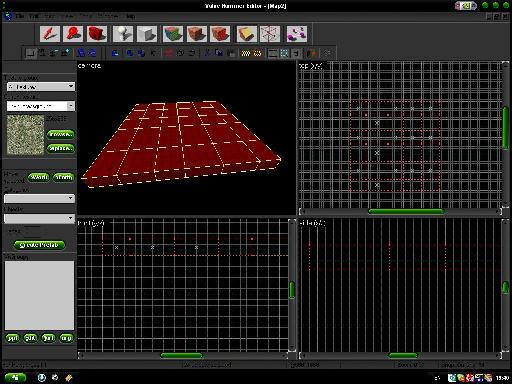512x384 pixels.
Task: Click the Run map icon
Action: (312, 53)
